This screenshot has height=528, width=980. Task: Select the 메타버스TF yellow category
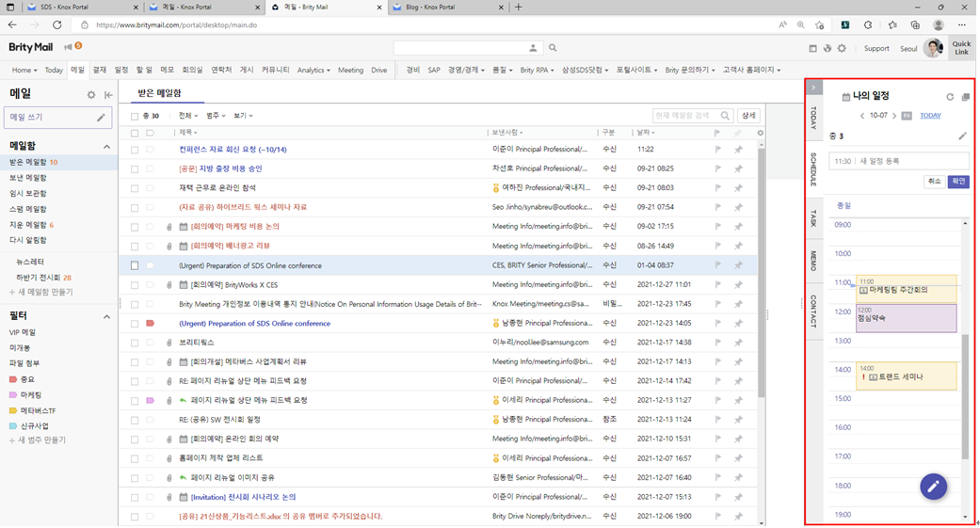[33, 410]
